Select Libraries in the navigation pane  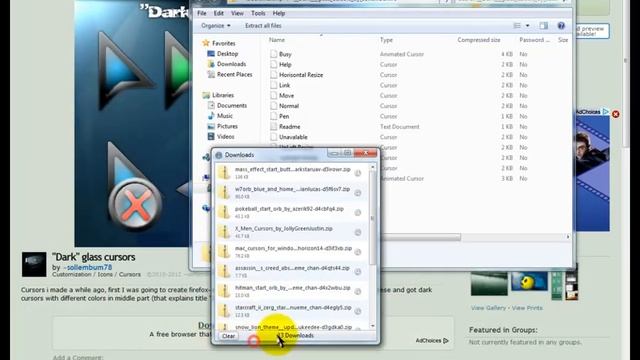pyautogui.click(x=223, y=95)
